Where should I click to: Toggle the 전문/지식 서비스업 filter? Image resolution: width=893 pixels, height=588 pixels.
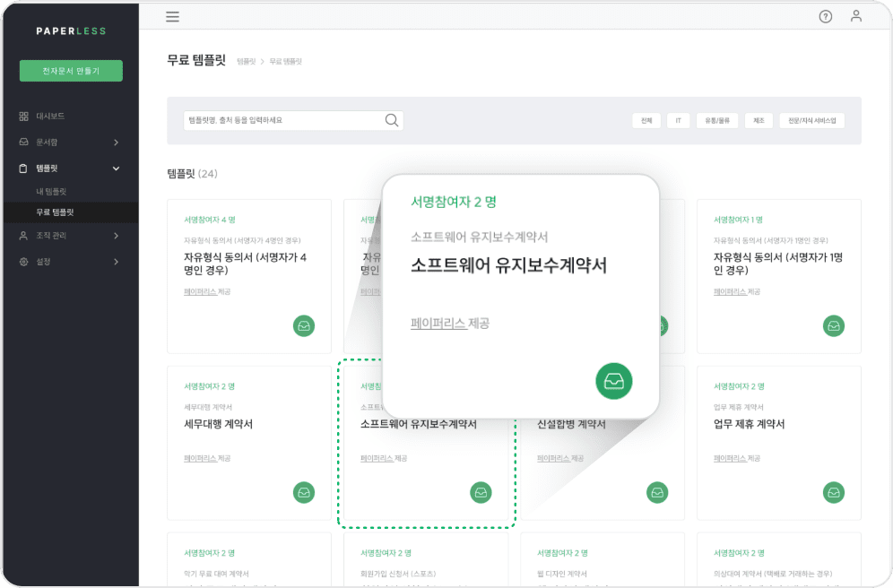click(812, 119)
